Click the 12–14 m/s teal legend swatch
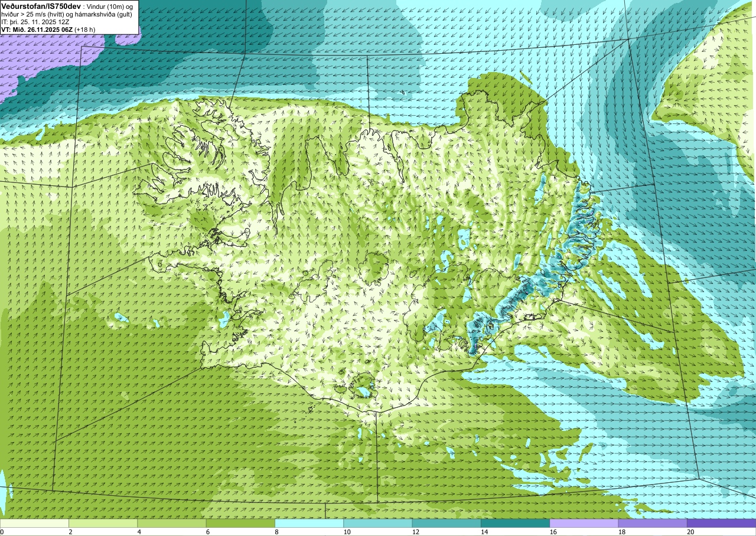 coord(447,523)
